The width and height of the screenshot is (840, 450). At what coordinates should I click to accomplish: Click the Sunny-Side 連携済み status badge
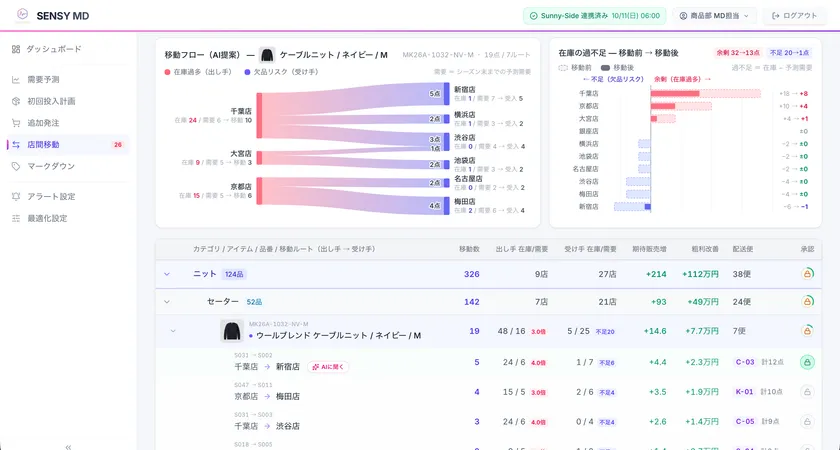595,16
